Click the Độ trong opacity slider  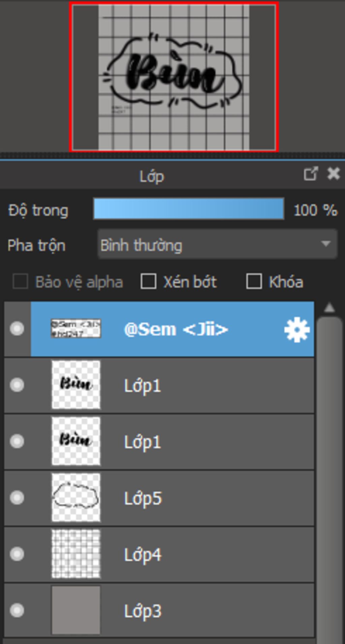[x=189, y=209]
